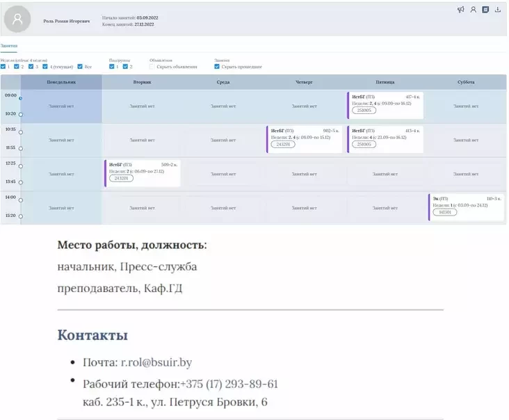Click group 243201 chip in Tuesday class

click(x=121, y=178)
